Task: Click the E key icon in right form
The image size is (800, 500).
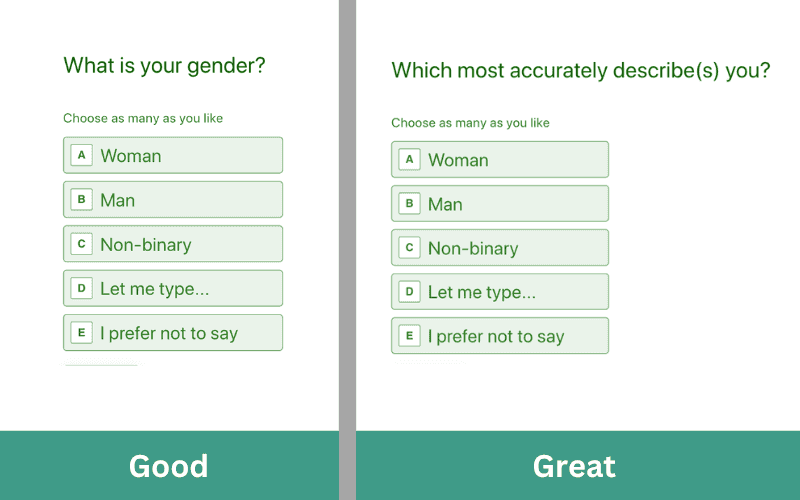Action: (x=408, y=336)
